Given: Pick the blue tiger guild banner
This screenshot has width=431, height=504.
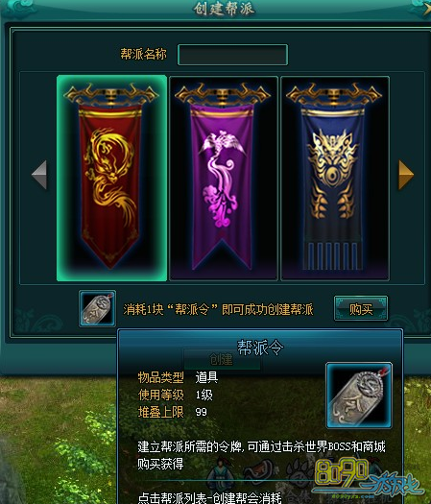Looking at the screenshot, I should (x=335, y=178).
